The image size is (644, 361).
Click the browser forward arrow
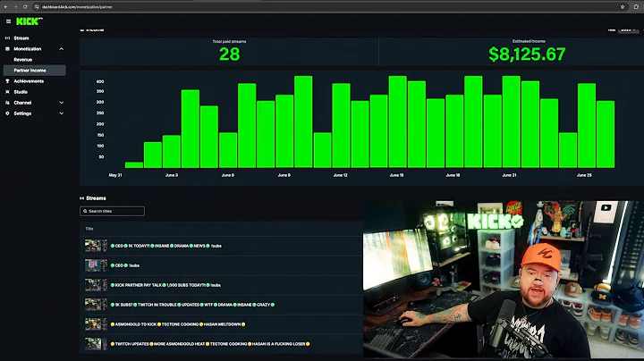(x=15, y=7)
